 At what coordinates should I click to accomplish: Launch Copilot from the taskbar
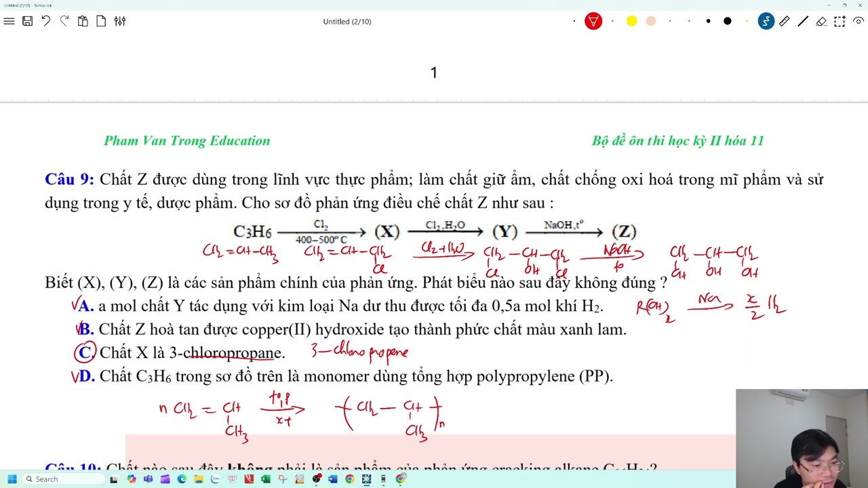(131, 479)
